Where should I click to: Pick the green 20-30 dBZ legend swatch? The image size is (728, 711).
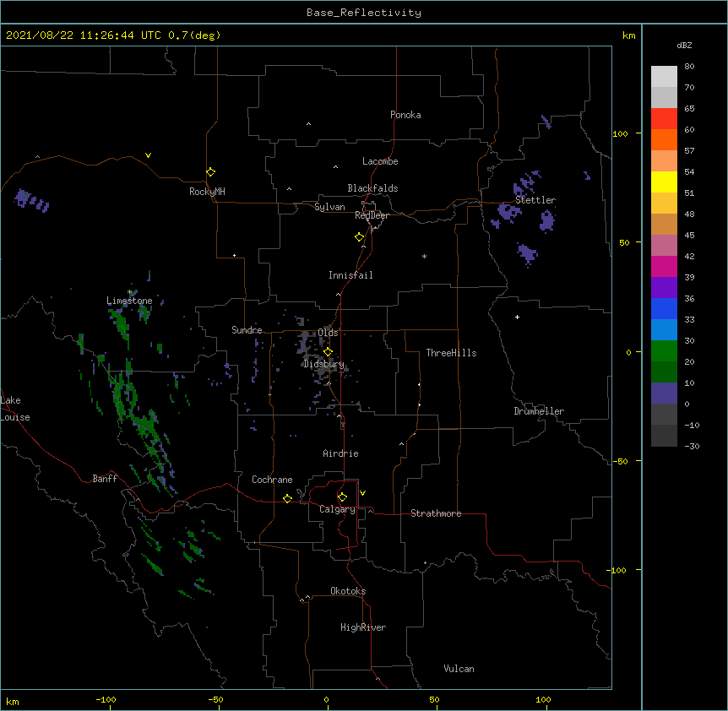pos(664,350)
